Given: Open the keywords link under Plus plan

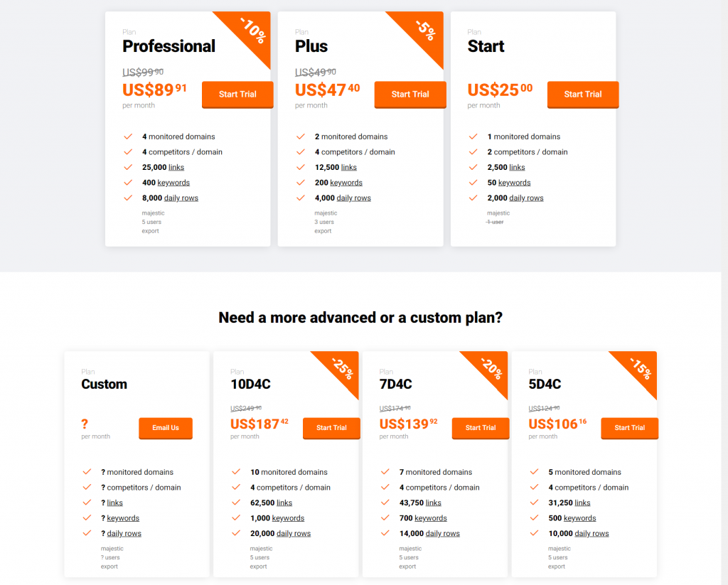Looking at the screenshot, I should tap(346, 183).
